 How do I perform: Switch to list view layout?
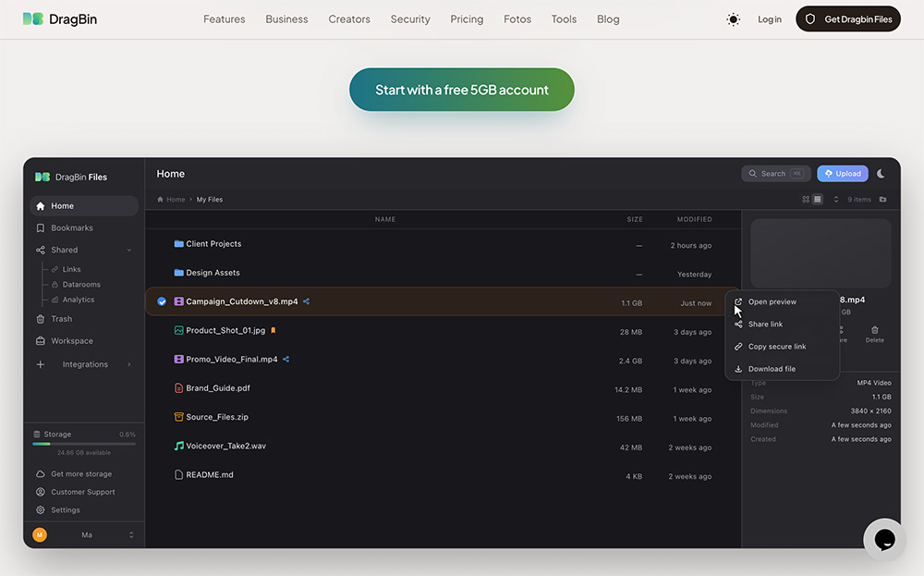[x=818, y=200]
